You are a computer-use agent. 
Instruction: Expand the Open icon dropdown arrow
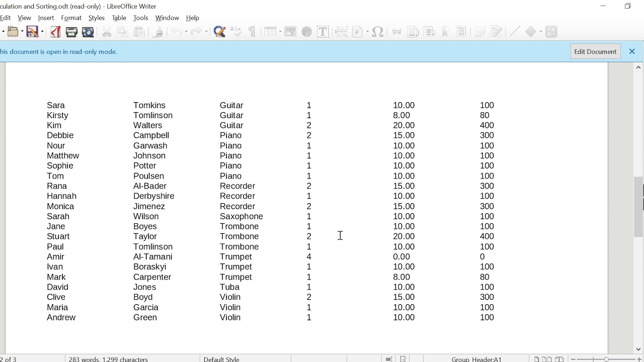(22, 32)
